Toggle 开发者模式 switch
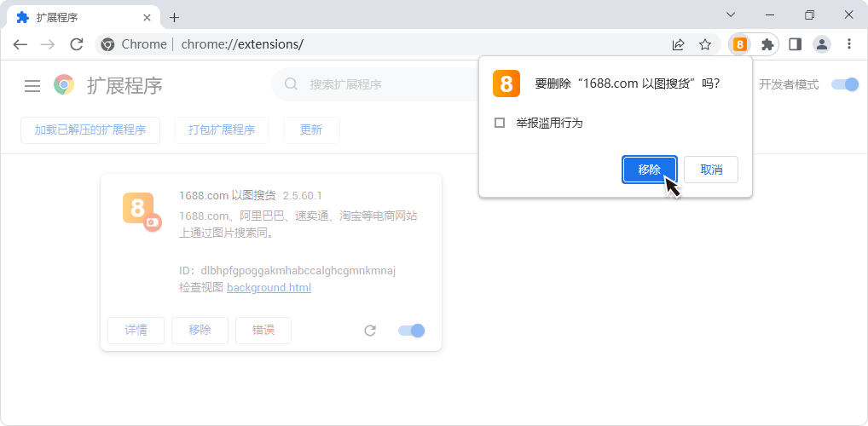This screenshot has height=426, width=868. [845, 84]
